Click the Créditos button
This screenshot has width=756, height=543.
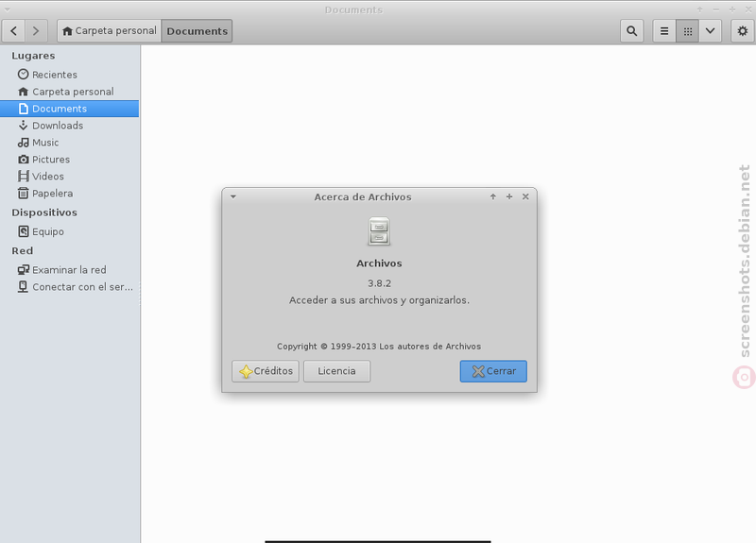(x=266, y=371)
